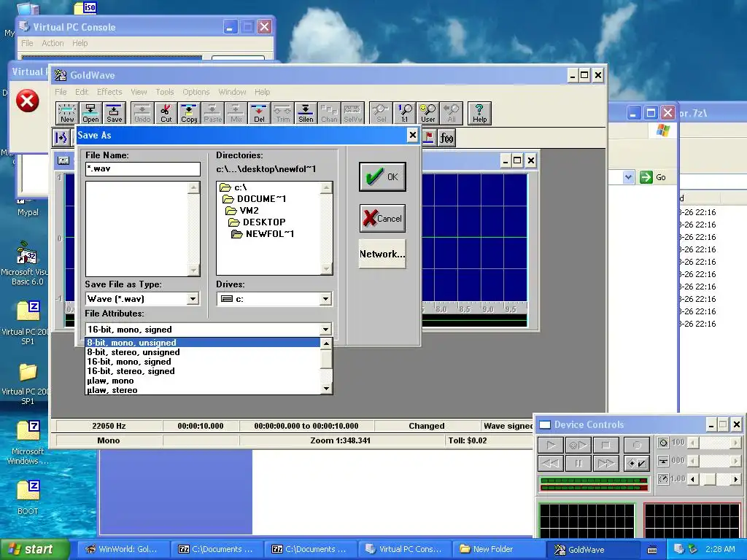
Task: Open the File Attributes dropdown arrow
Action: point(325,330)
